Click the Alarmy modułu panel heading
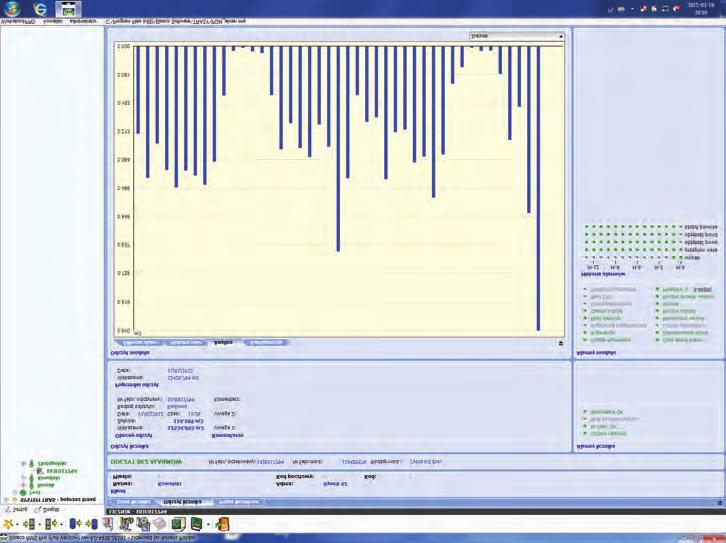The image size is (726, 543). tap(596, 353)
